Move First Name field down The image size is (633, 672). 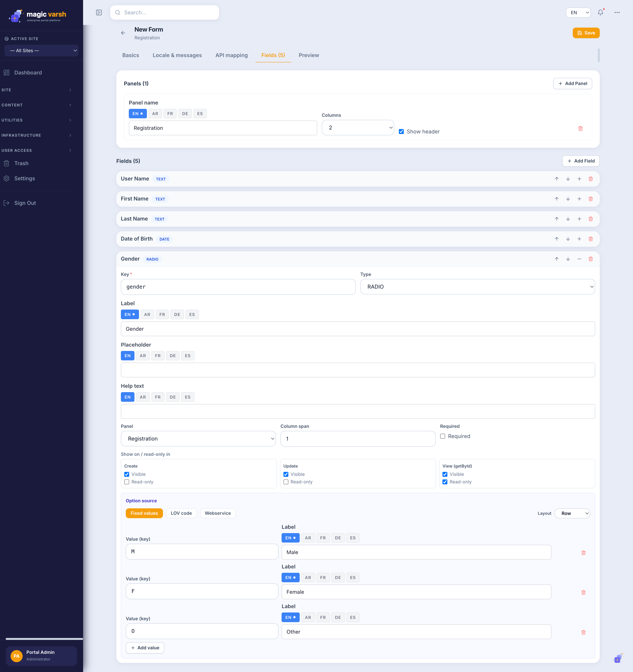pyautogui.click(x=568, y=199)
